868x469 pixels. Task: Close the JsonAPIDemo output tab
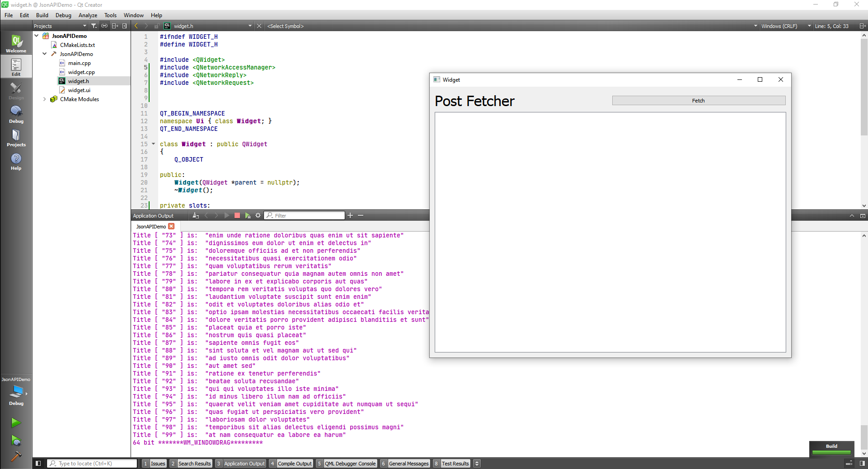[x=171, y=226]
